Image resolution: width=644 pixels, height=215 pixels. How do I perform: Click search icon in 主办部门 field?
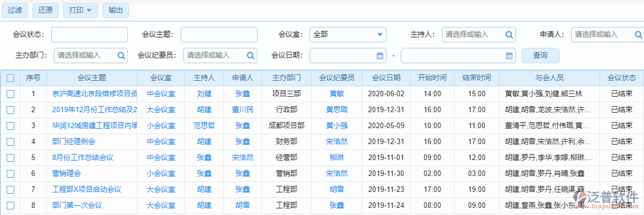121,56
